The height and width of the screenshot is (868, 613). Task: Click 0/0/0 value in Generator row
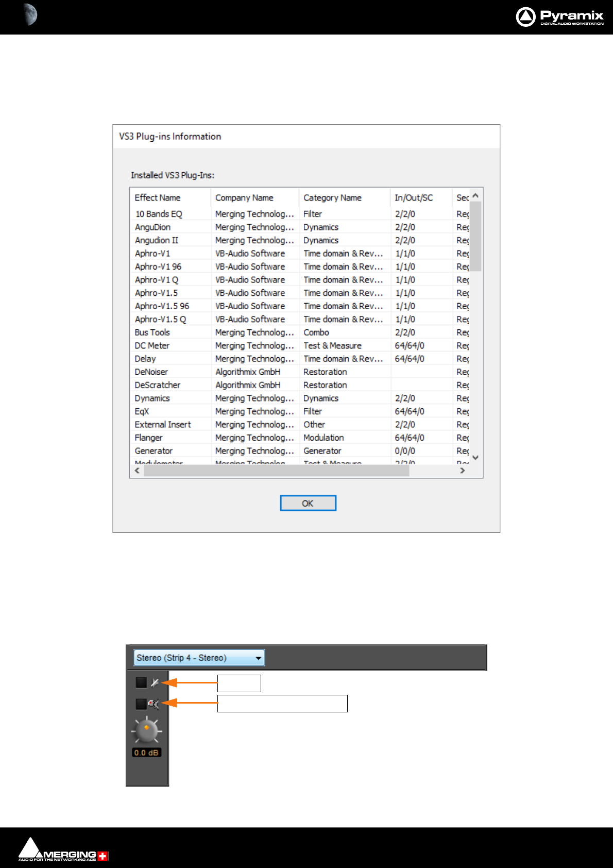coord(405,450)
